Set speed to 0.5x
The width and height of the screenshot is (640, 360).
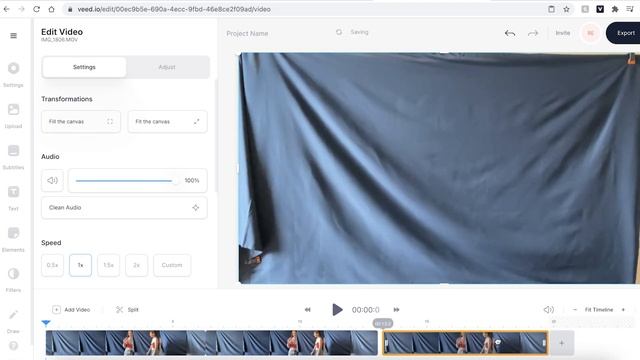click(x=52, y=265)
